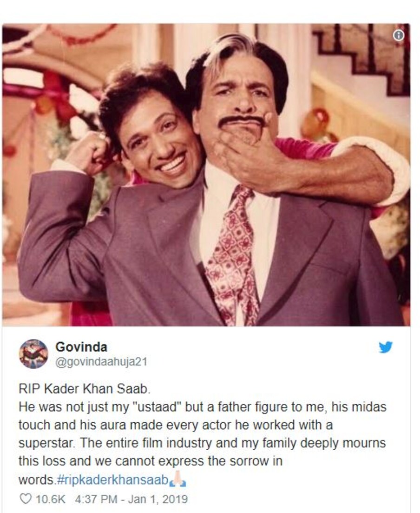Click the Twitter bird logo

tap(386, 347)
